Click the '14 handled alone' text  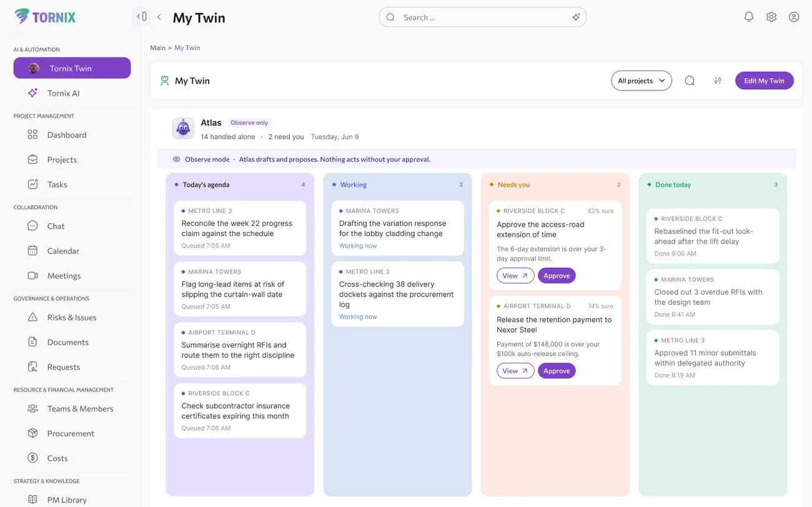pyautogui.click(x=228, y=137)
